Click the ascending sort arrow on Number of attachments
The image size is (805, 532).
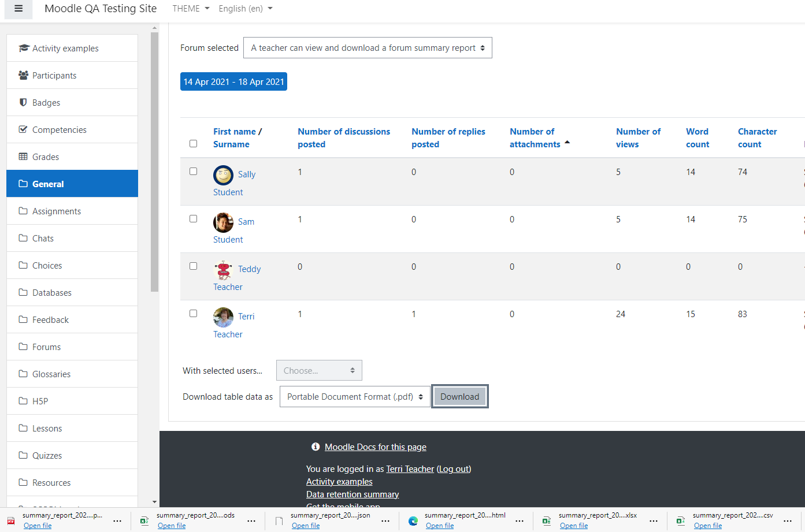pyautogui.click(x=567, y=142)
